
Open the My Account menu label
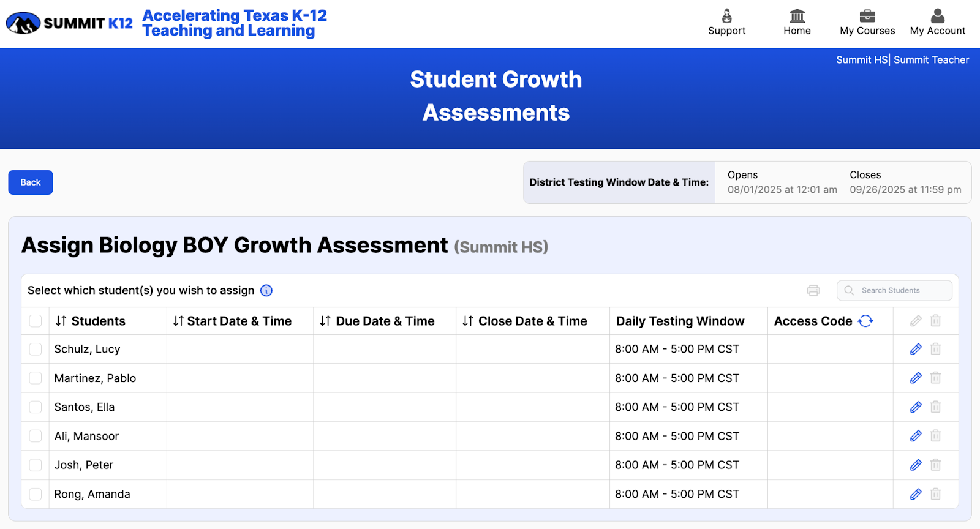click(x=938, y=31)
